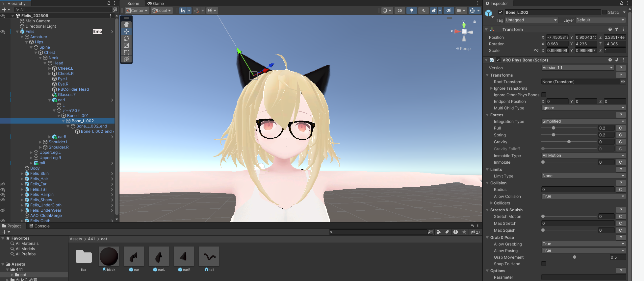Toggle grid snapping icon
The width and height of the screenshot is (644, 281).
pyautogui.click(x=196, y=11)
